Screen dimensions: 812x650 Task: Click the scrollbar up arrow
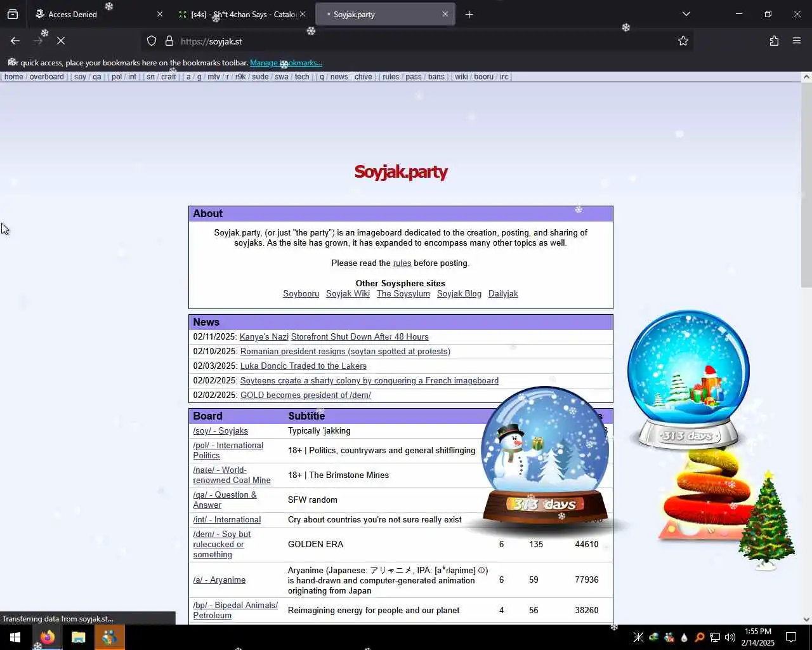(x=806, y=77)
